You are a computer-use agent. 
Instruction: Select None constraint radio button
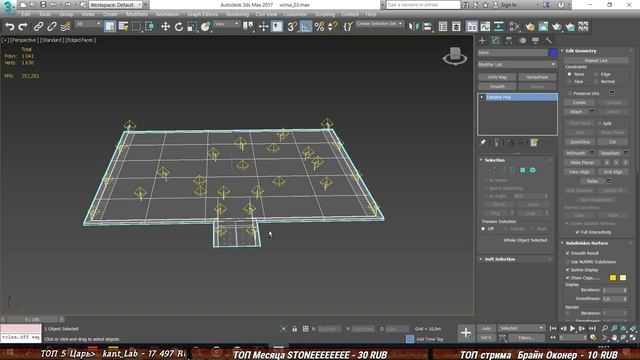(x=569, y=74)
